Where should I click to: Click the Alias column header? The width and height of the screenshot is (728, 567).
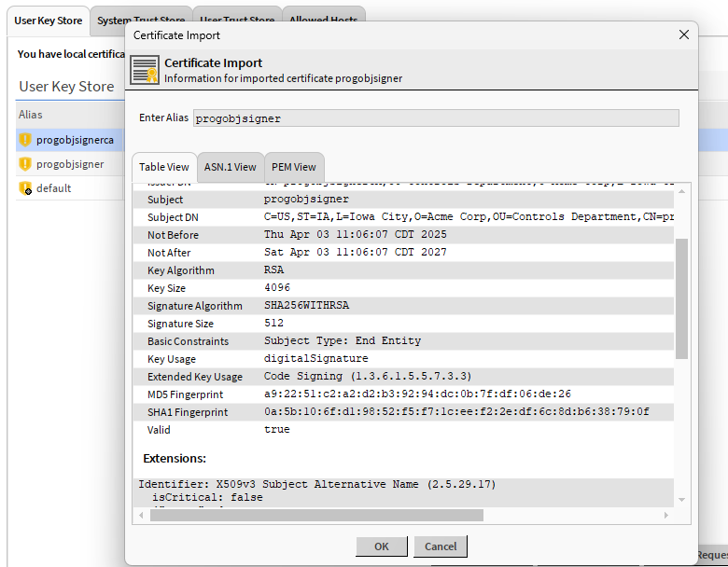31,115
